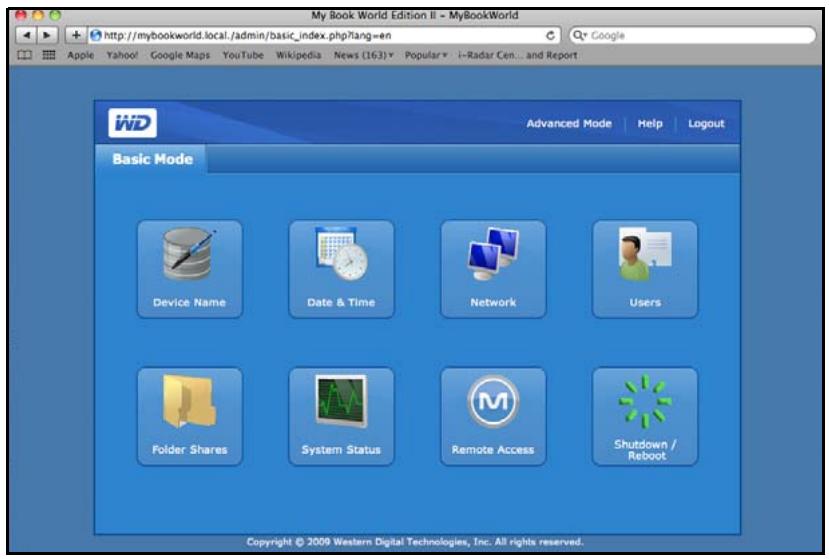Click the magnifier icon in search field
829x559 pixels.
click(x=579, y=35)
